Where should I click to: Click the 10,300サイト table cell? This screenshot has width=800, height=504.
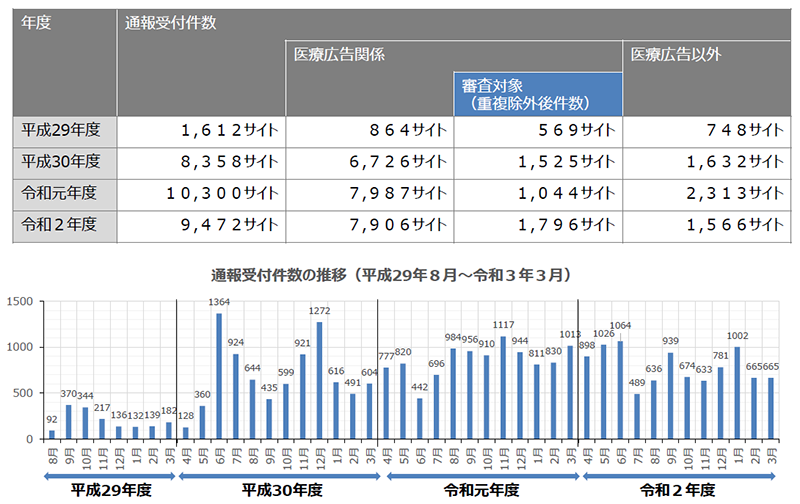(202, 191)
